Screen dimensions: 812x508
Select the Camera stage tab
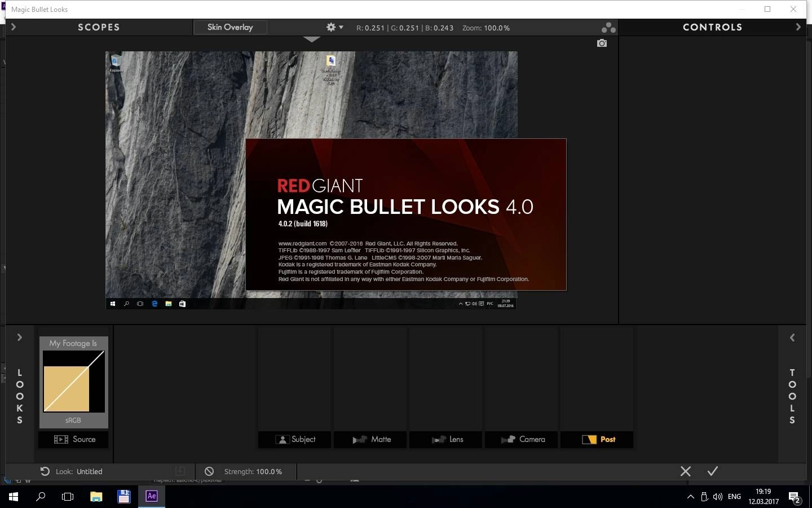(521, 439)
